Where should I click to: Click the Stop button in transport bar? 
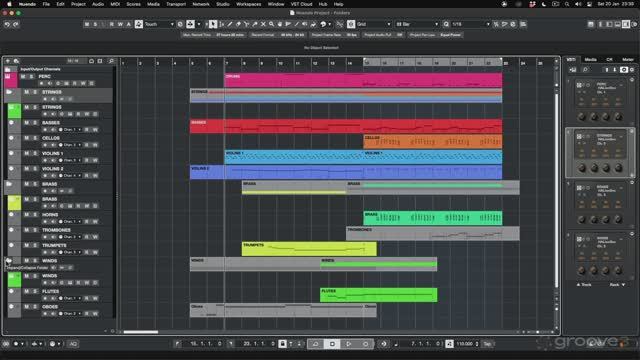(332, 344)
